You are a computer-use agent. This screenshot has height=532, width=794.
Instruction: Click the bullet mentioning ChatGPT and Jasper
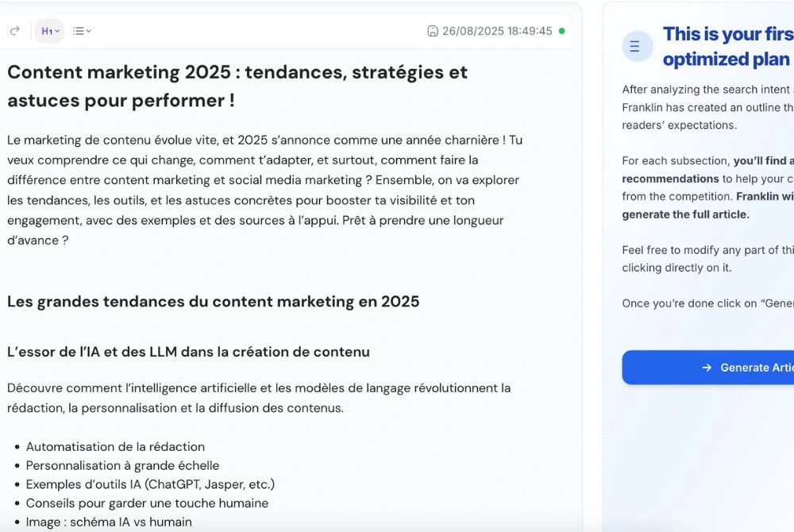pos(150,484)
